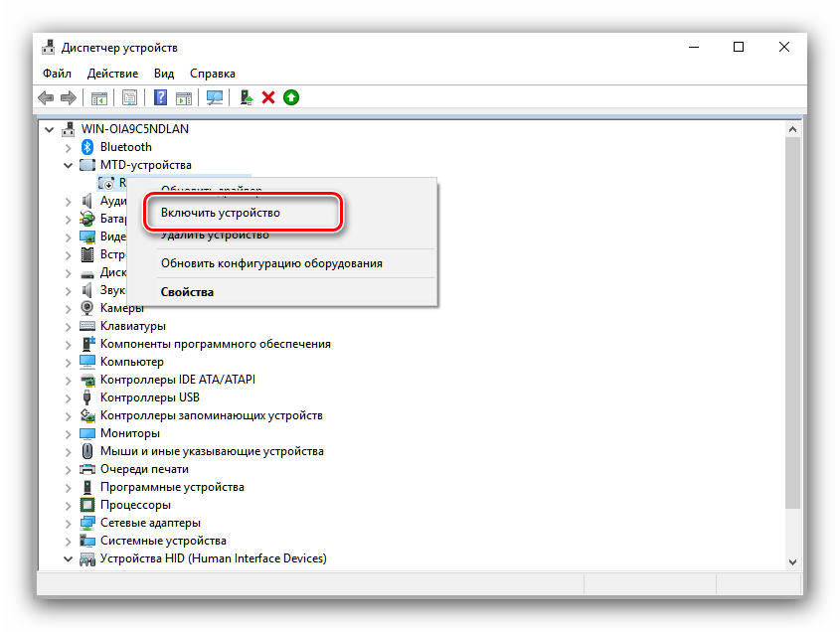
Task: Click the Properties toolbar icon
Action: pyautogui.click(x=129, y=97)
